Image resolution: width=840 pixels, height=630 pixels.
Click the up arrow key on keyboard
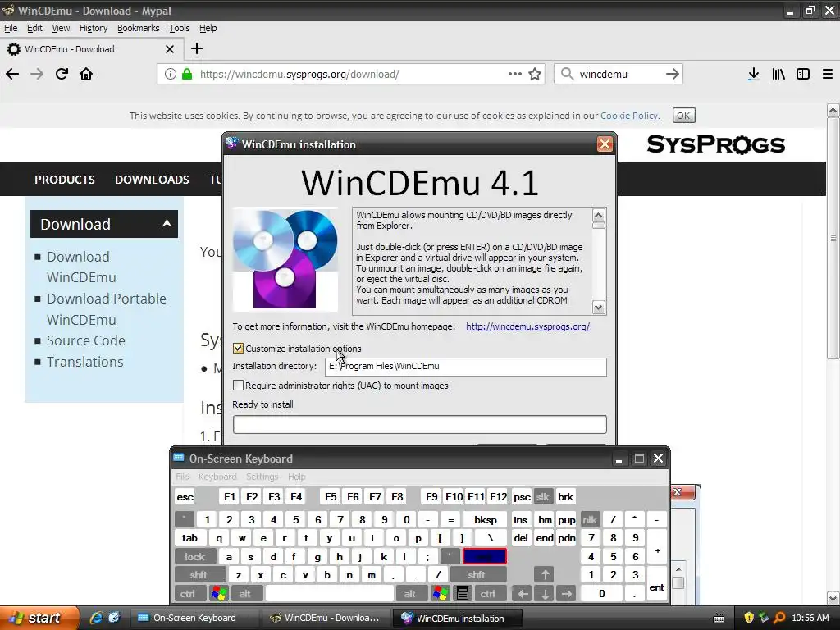[545, 575]
